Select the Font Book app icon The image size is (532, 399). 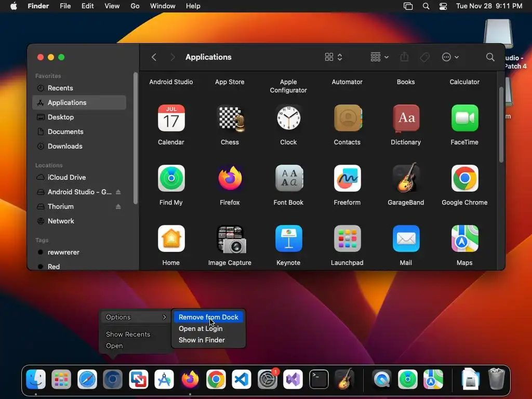[289, 179]
